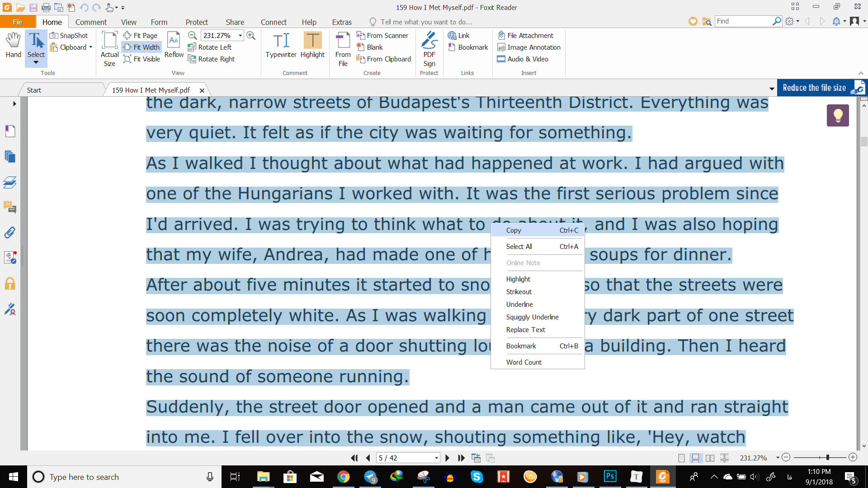Click the zoom in magnifier

pos(251,35)
